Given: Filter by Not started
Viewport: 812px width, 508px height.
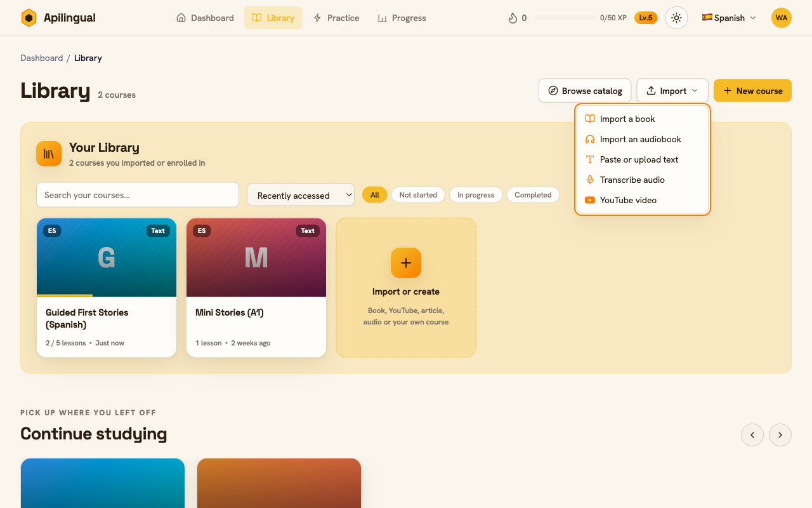Looking at the screenshot, I should click(418, 195).
